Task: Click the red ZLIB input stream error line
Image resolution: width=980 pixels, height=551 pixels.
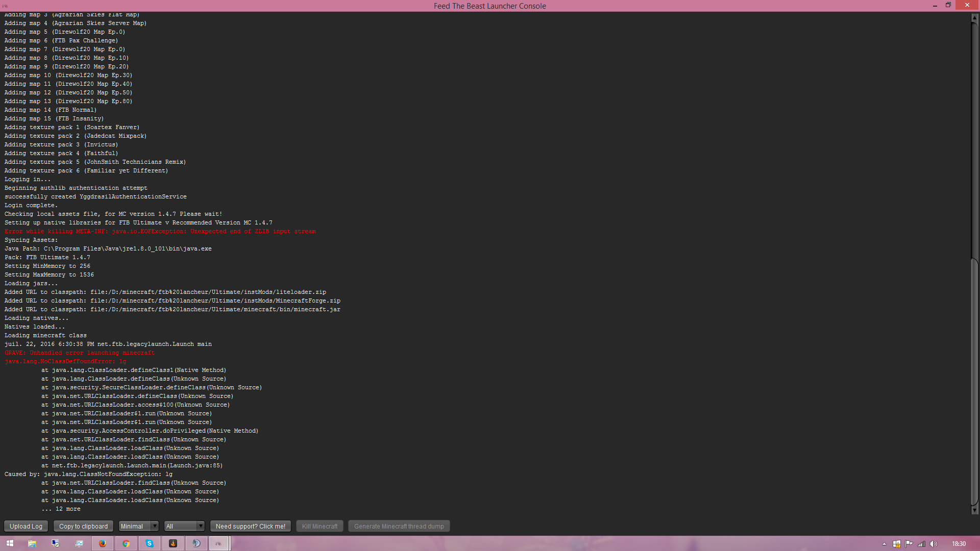Action: [160, 232]
